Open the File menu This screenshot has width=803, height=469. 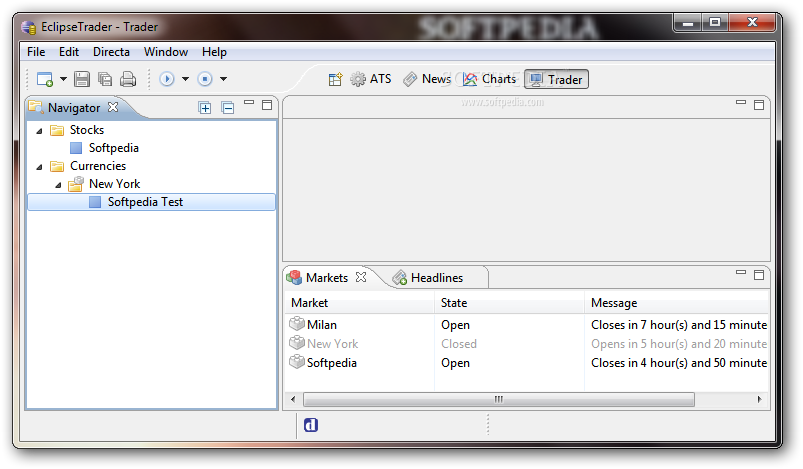(36, 52)
